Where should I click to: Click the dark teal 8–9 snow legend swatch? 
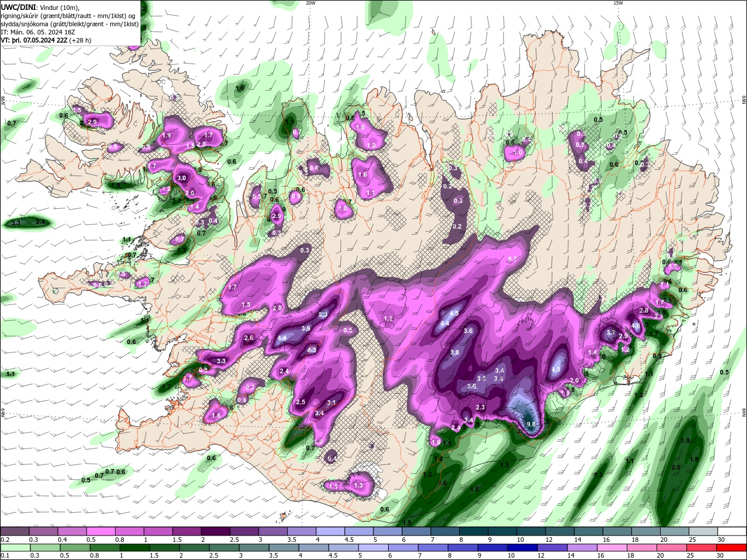(x=474, y=531)
